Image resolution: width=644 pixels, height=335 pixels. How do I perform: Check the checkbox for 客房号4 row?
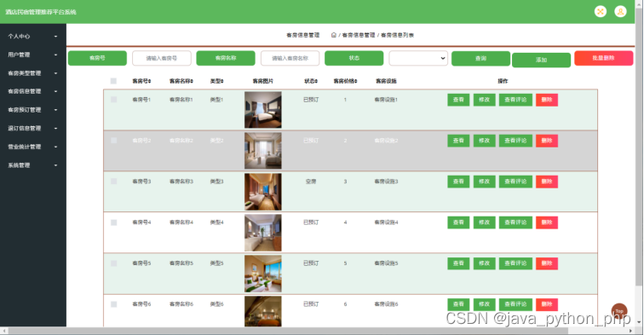click(114, 222)
